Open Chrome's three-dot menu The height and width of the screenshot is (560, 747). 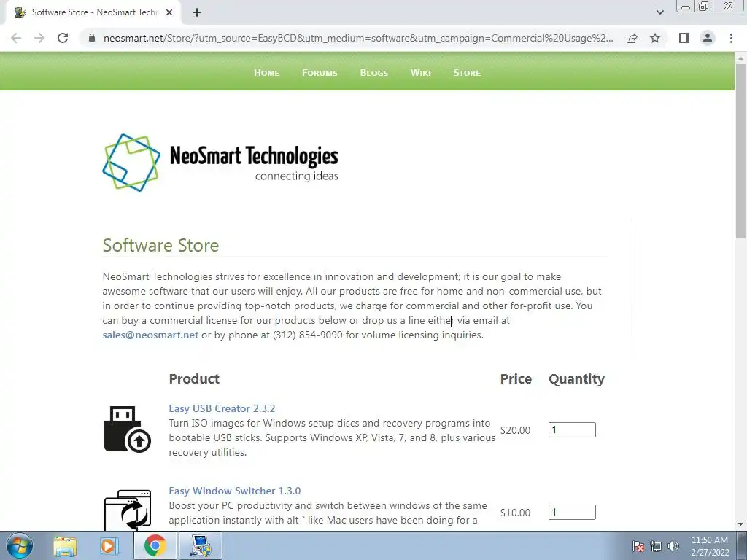click(731, 38)
